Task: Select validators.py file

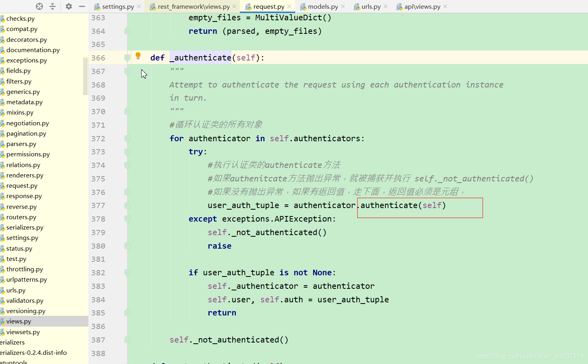Action: [x=25, y=300]
